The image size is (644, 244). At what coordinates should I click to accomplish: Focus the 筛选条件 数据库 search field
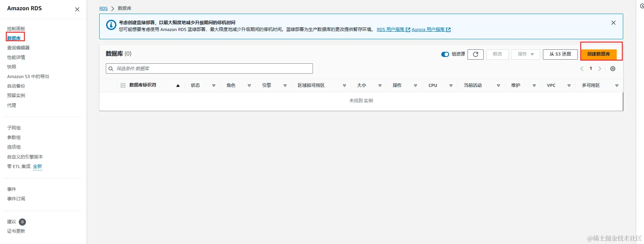(209, 68)
